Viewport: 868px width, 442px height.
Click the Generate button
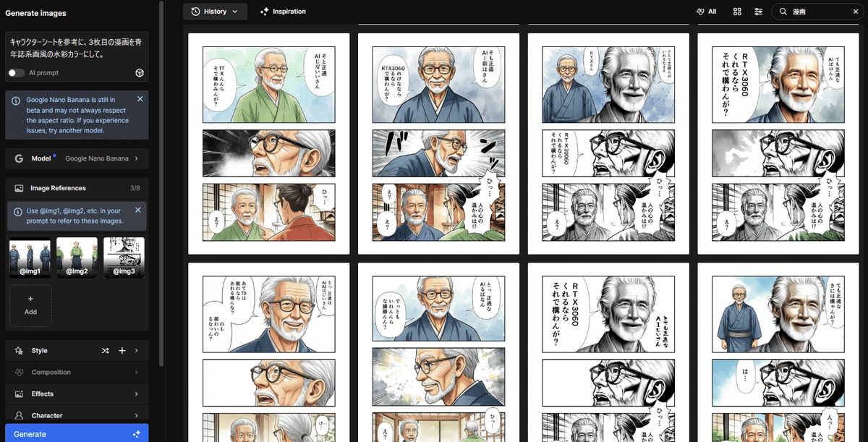click(x=76, y=433)
